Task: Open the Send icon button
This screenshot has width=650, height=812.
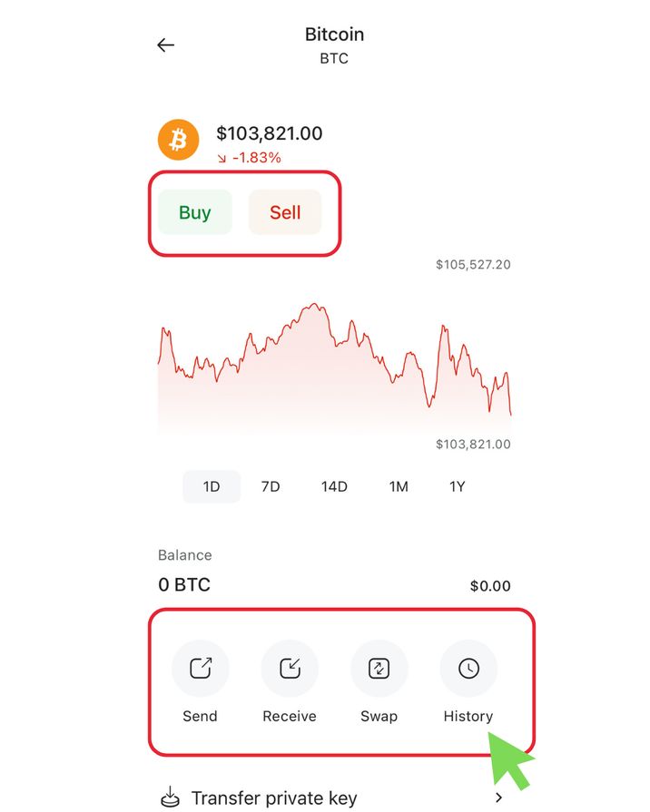Action: 201,668
